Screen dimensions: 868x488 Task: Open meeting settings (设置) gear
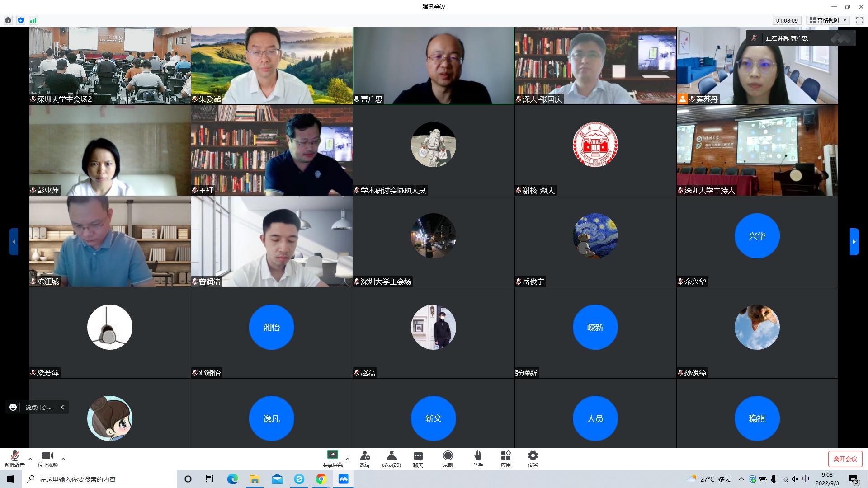(533, 458)
